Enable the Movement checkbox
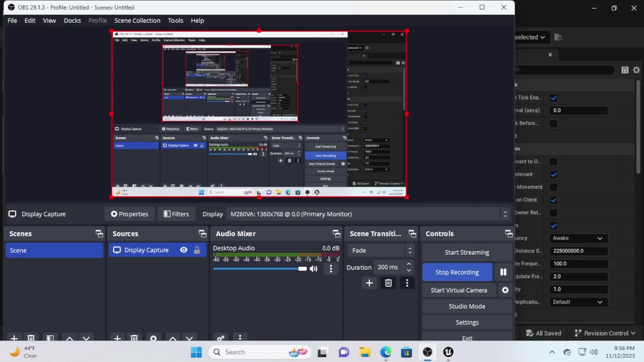The image size is (644, 362). [553, 187]
